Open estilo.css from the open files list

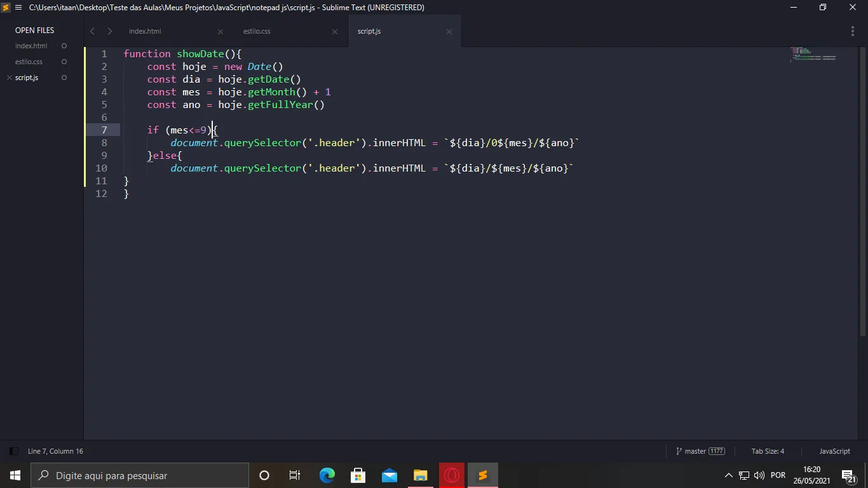[x=29, y=62]
